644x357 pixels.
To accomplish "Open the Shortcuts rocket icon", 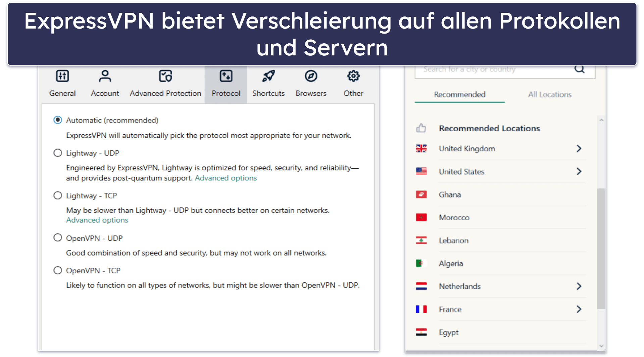I will pos(268,76).
